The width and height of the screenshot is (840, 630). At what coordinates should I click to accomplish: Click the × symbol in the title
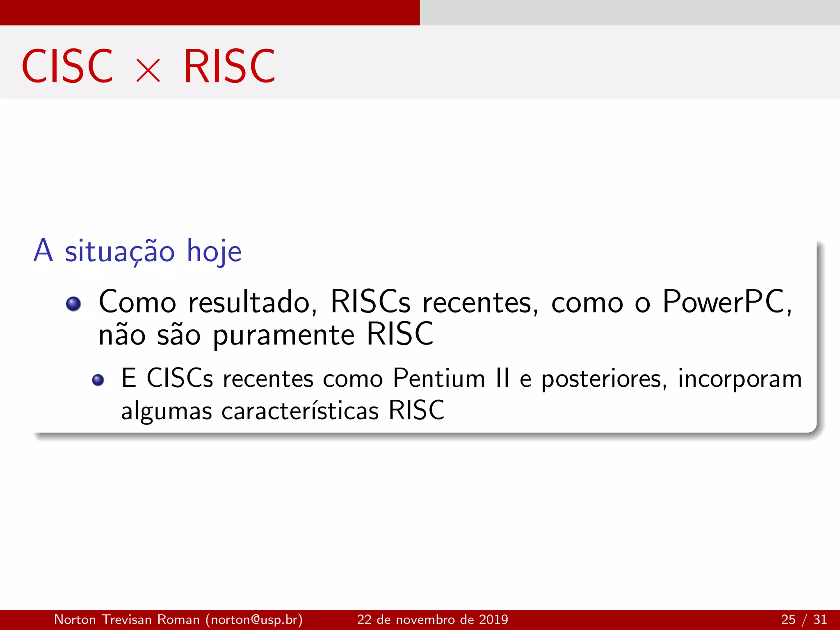148,70
